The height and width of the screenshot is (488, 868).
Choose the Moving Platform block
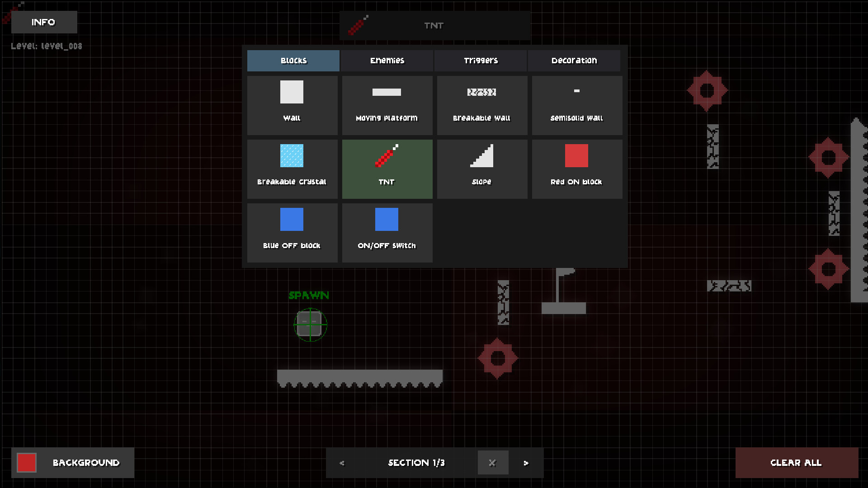click(x=387, y=105)
